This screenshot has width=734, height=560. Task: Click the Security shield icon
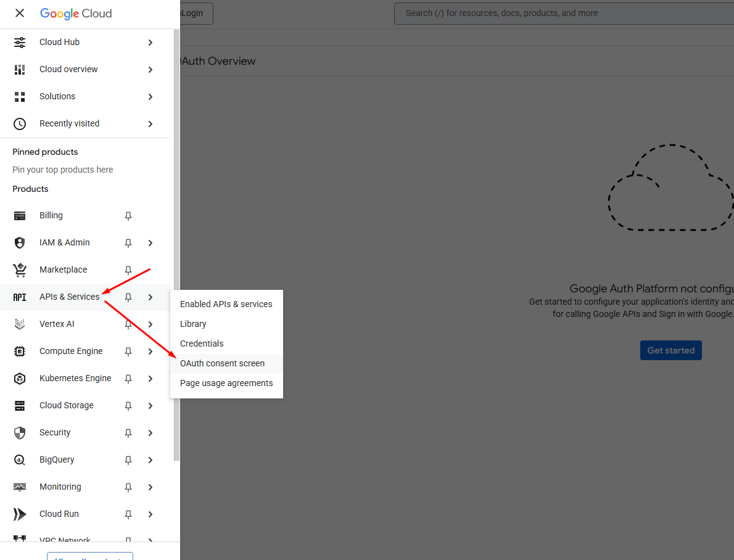pos(20,432)
